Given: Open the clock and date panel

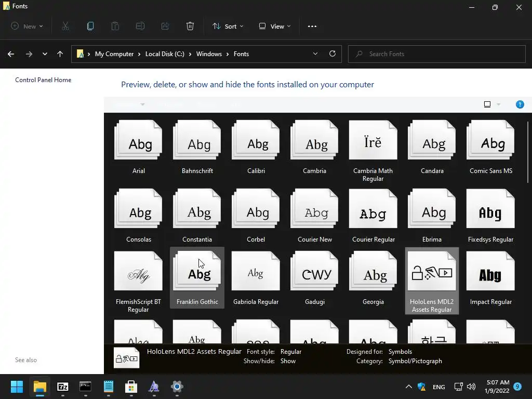Looking at the screenshot, I should (x=497, y=387).
